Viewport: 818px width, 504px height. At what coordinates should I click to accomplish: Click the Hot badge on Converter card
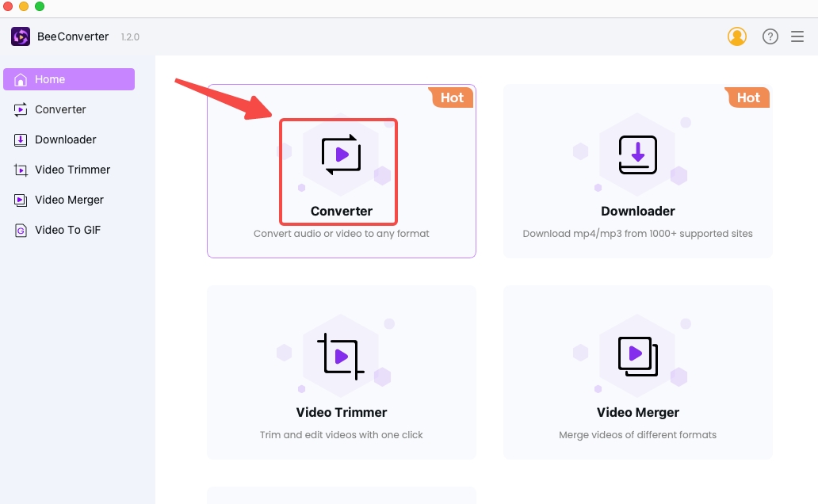click(x=452, y=97)
